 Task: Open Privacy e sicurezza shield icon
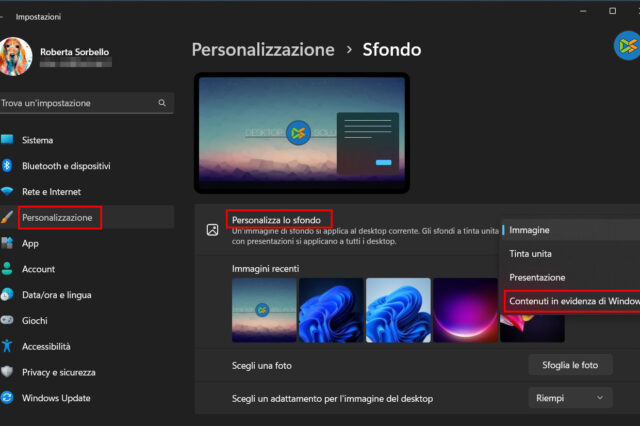pyautogui.click(x=7, y=372)
